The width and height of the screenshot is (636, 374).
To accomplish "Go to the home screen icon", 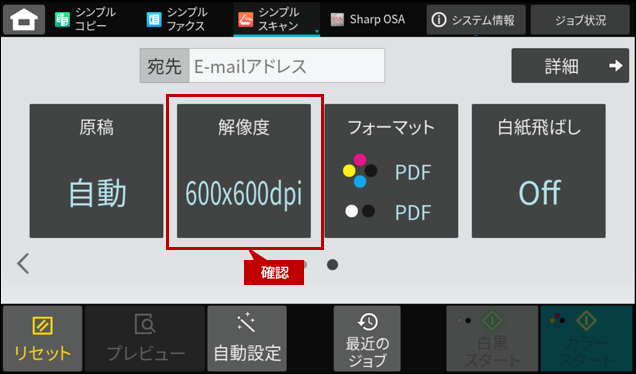I will (24, 19).
